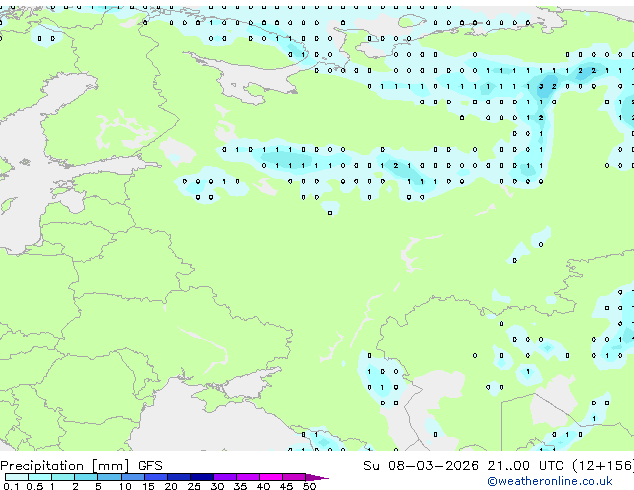Click the '0.1' legend scale label
This screenshot has height=490, width=634.
pyautogui.click(x=11, y=486)
